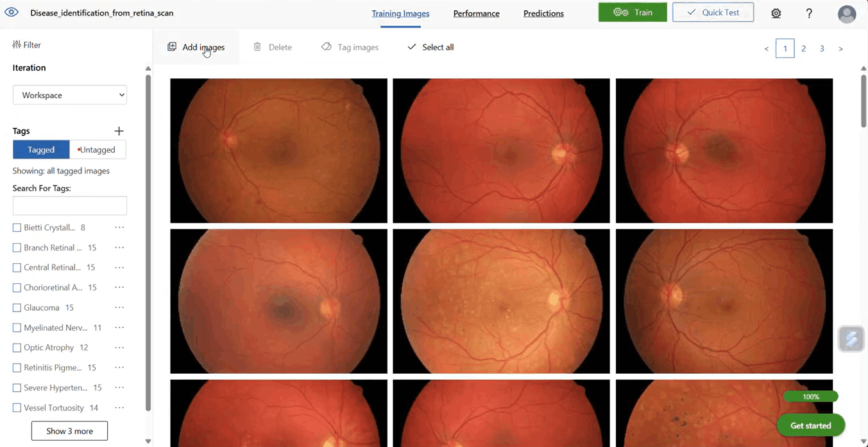Tick the Central Retinal tag checkbox
The height and width of the screenshot is (447, 868).
[x=17, y=268]
